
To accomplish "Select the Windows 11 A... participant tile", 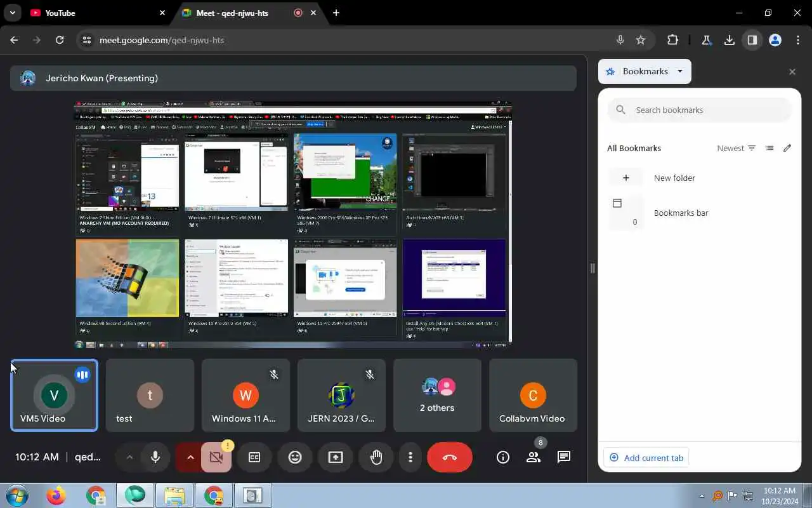I will pyautogui.click(x=246, y=395).
